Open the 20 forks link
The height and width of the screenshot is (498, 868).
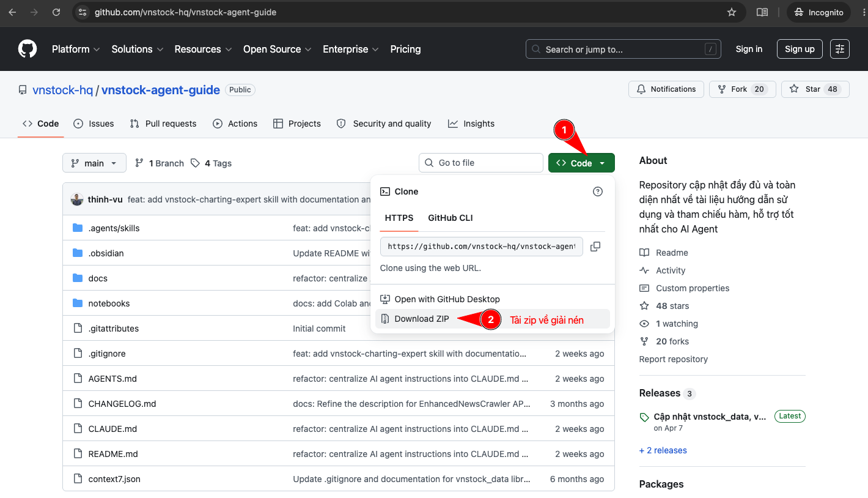click(x=664, y=341)
